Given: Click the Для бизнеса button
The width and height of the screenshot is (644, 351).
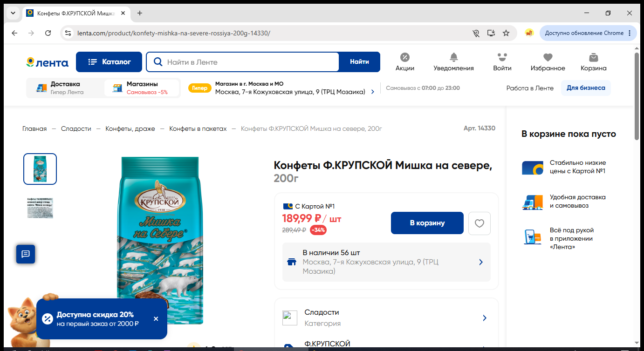Looking at the screenshot, I should pos(586,88).
